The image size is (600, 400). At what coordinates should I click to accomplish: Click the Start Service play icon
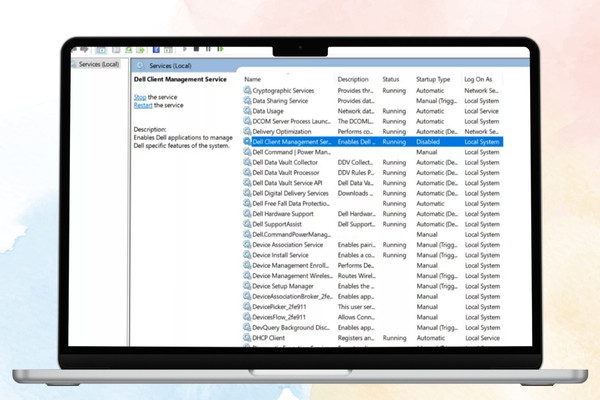(184, 49)
